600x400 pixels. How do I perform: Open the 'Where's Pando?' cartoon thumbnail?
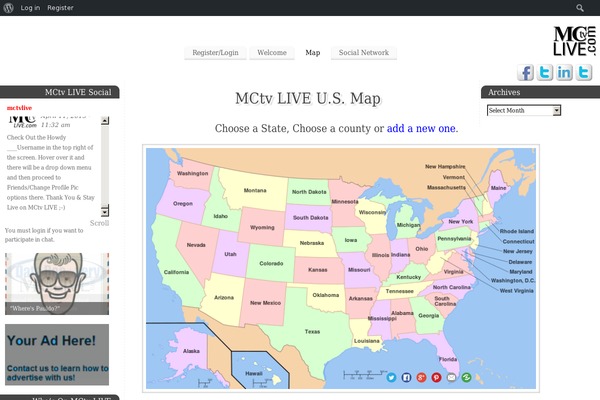[57, 284]
